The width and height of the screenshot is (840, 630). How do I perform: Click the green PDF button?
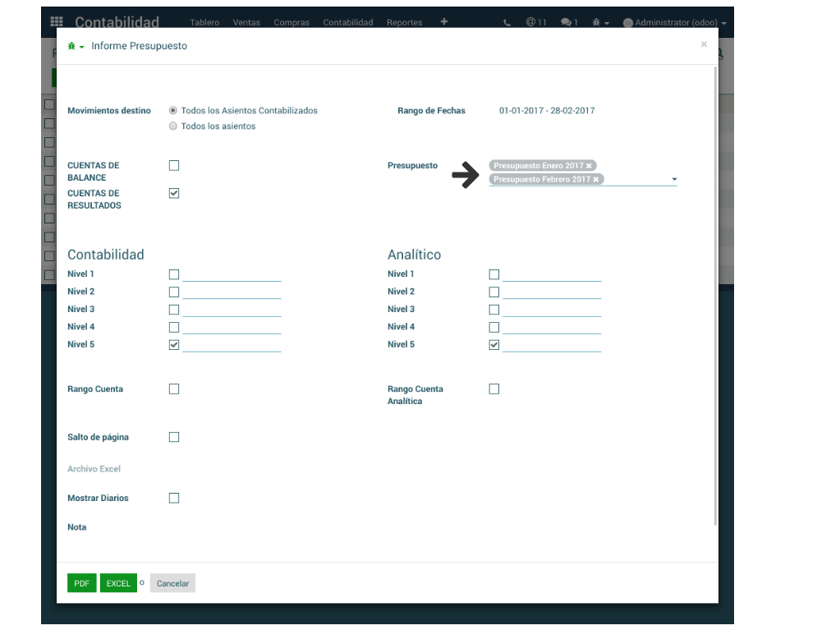click(81, 583)
